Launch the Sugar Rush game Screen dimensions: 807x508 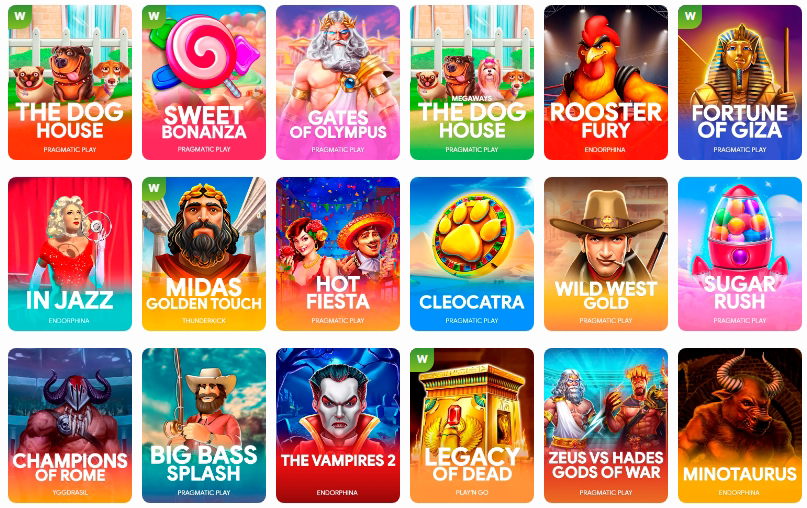pyautogui.click(x=740, y=254)
